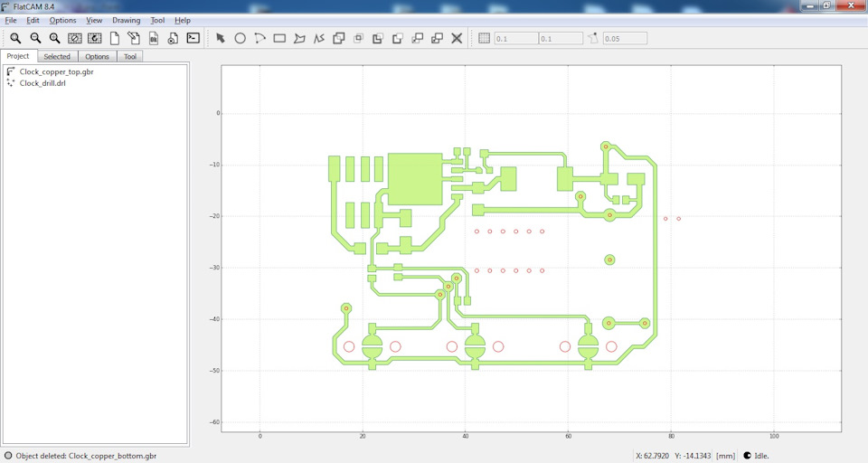The height and width of the screenshot is (463, 868).
Task: Create a new blank geometry object
Action: pos(115,38)
